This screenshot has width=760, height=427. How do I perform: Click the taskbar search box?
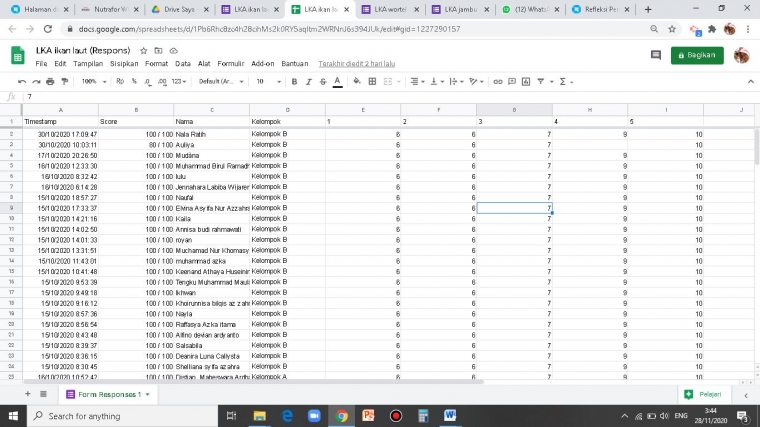[122, 416]
